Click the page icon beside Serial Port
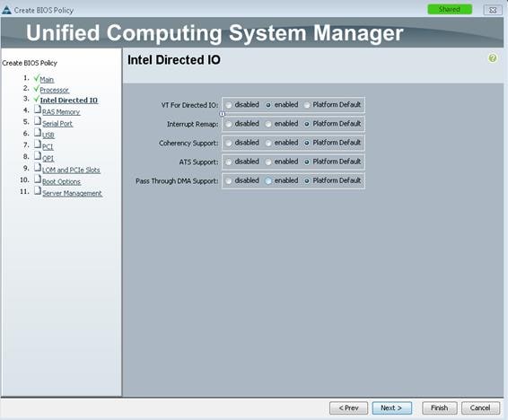This screenshot has width=508, height=420. pyautogui.click(x=38, y=121)
